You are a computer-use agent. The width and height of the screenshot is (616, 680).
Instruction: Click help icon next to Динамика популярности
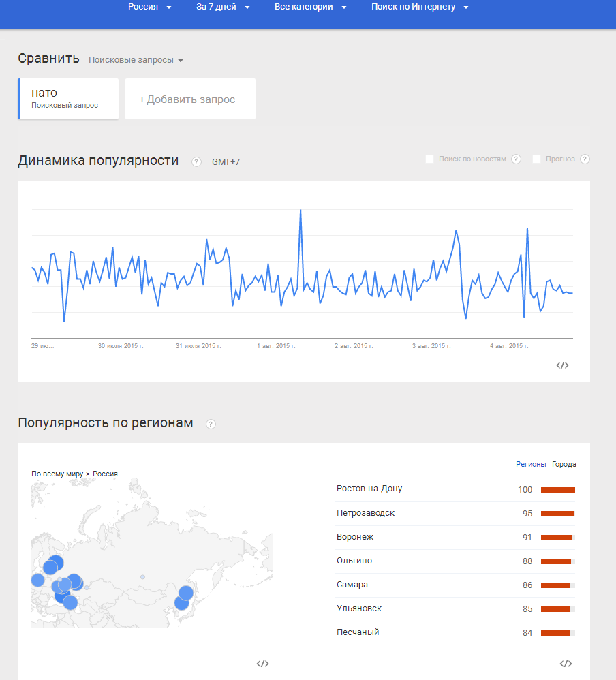point(196,161)
